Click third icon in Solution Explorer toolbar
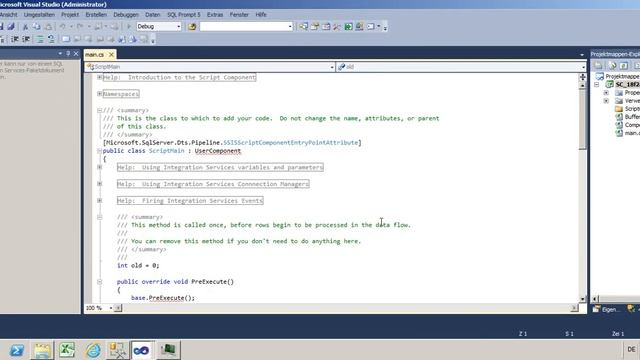The image size is (640, 360). (x=624, y=65)
